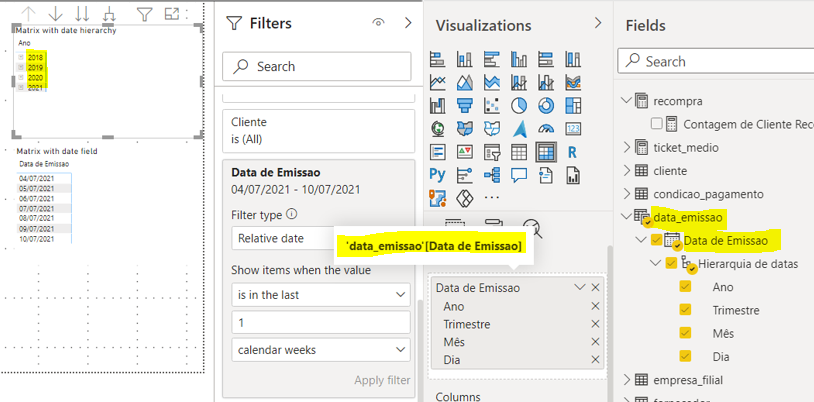Select the highlighted Matrix visual
Image resolution: width=814 pixels, height=402 pixels.
click(x=546, y=152)
